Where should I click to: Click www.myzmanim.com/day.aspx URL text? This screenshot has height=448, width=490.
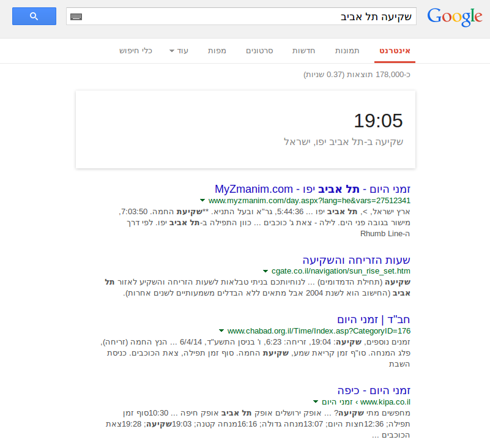(x=310, y=200)
